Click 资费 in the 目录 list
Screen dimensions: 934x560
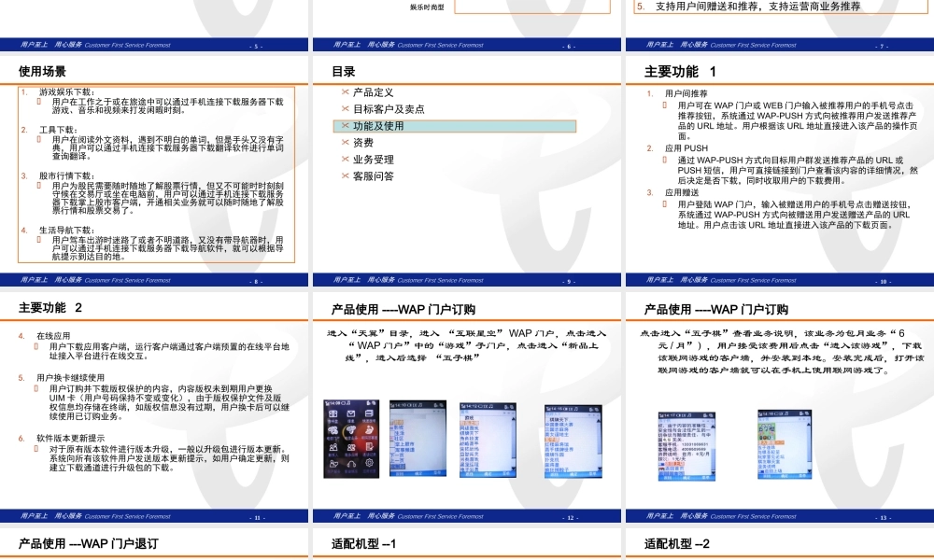[362, 143]
